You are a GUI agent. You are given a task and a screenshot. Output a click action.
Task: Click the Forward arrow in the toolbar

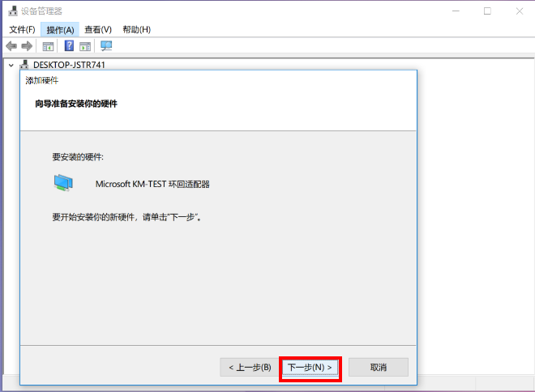[27, 46]
